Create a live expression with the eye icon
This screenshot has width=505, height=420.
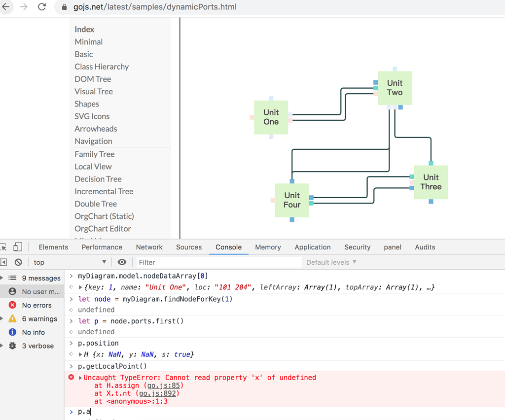pos(122,262)
